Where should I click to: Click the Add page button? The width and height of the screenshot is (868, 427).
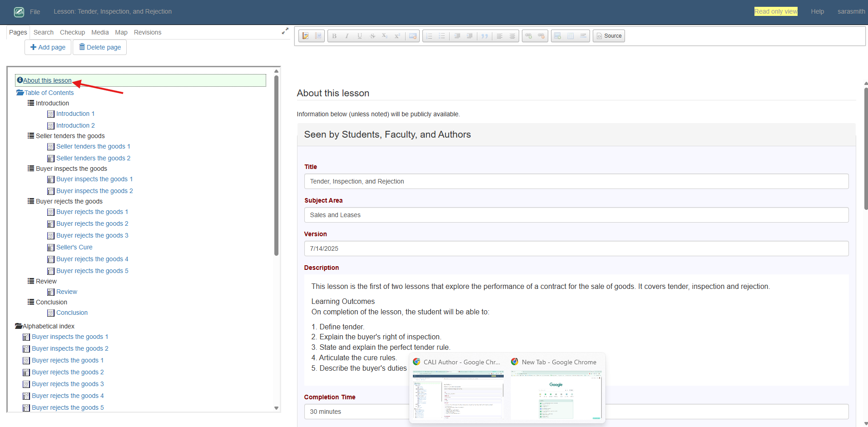[x=48, y=47]
